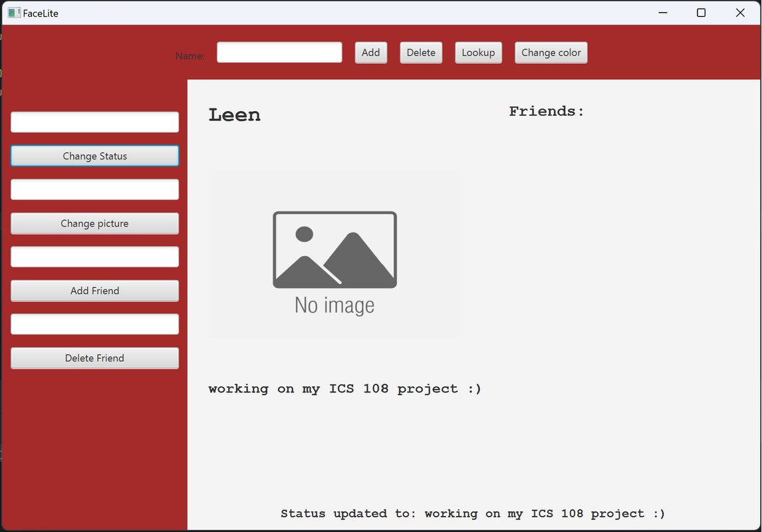This screenshot has height=532, width=762.
Task: Focus the status text field above Change Status
Action: click(x=95, y=122)
